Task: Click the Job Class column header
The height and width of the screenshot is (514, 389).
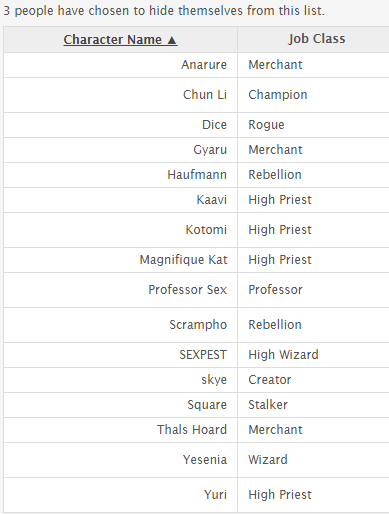Action: [x=317, y=39]
